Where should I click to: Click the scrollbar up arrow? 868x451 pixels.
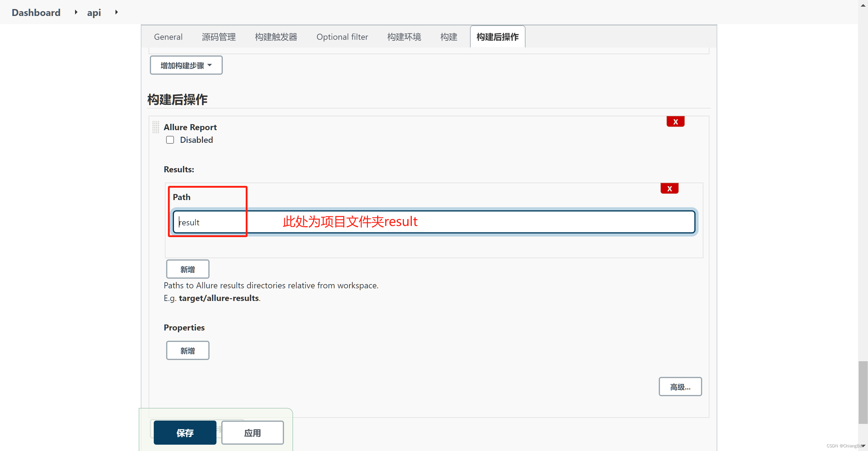pos(863,5)
